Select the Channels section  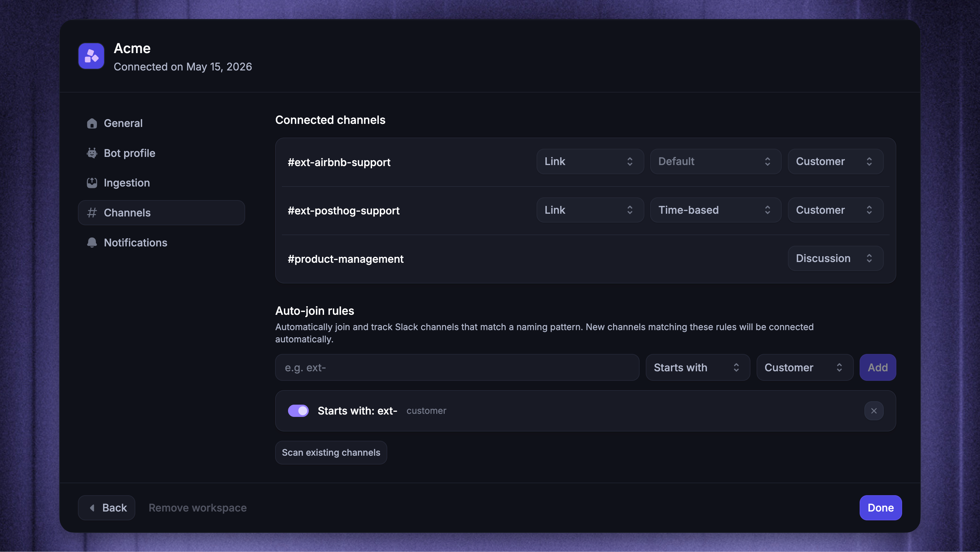[161, 213]
